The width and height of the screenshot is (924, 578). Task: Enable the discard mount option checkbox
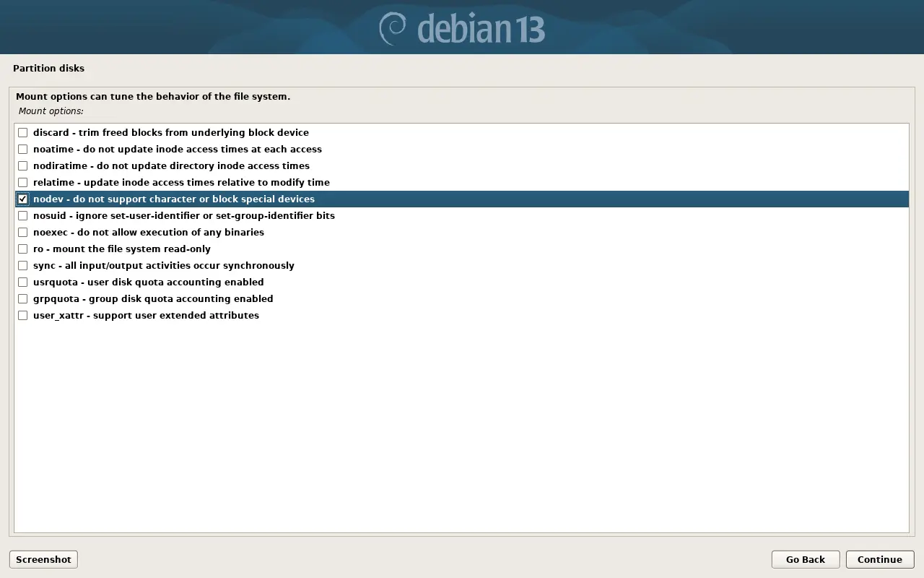tap(23, 133)
